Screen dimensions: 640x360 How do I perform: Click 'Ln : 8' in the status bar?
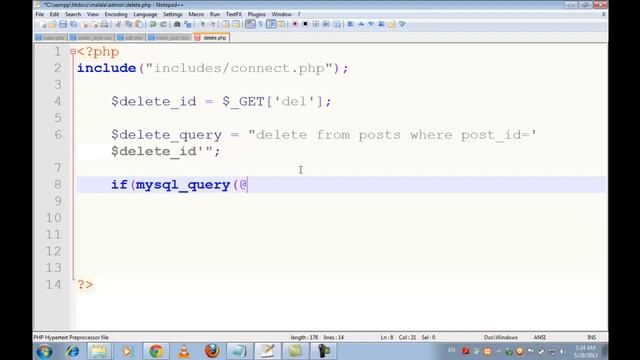point(387,338)
